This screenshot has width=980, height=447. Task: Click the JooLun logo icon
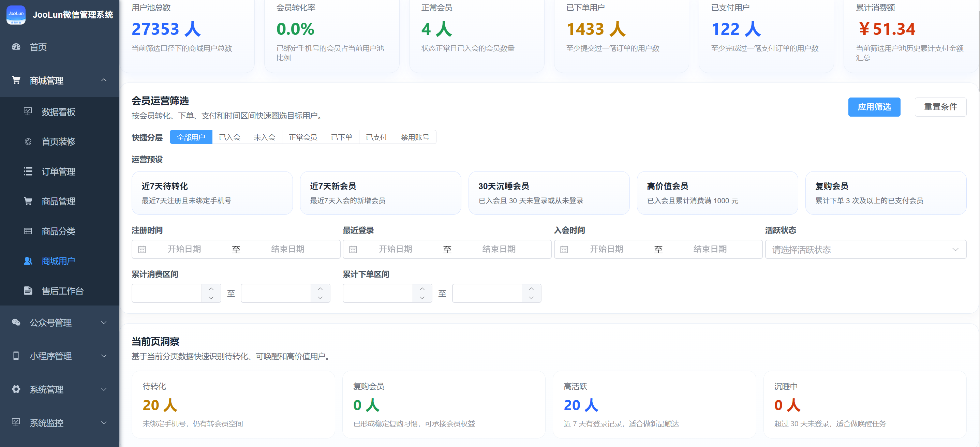(16, 14)
